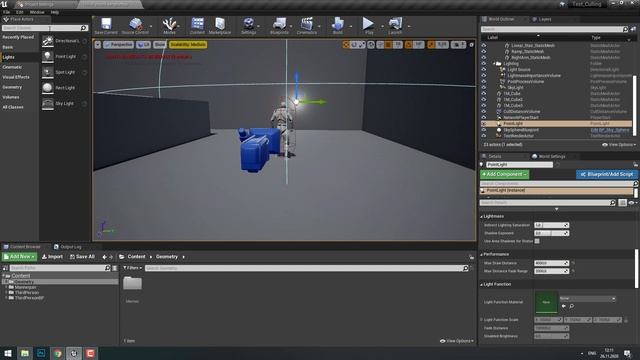Collapse the Light Function section

click(x=482, y=284)
